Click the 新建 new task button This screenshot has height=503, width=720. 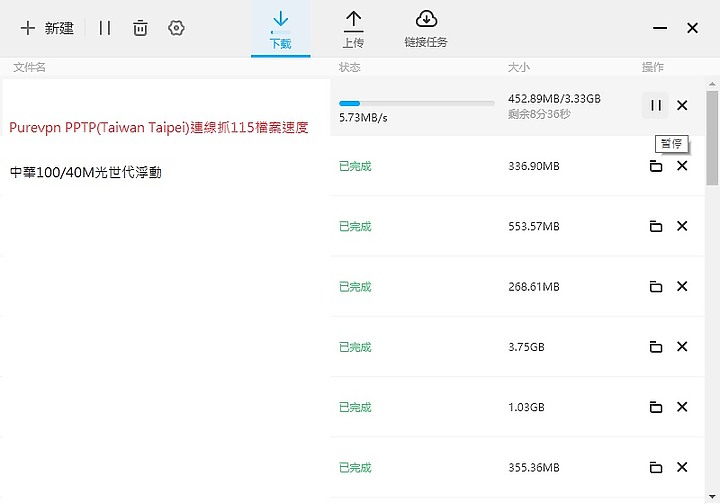click(x=47, y=28)
